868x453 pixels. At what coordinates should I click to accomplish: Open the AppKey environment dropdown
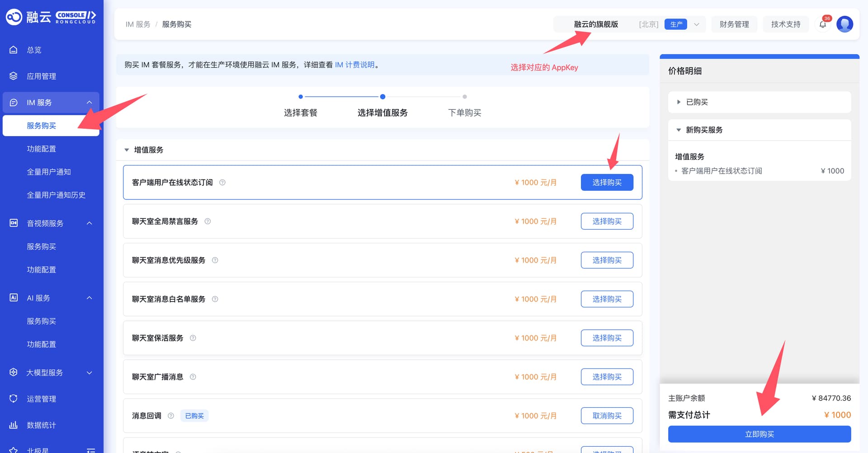coord(696,24)
